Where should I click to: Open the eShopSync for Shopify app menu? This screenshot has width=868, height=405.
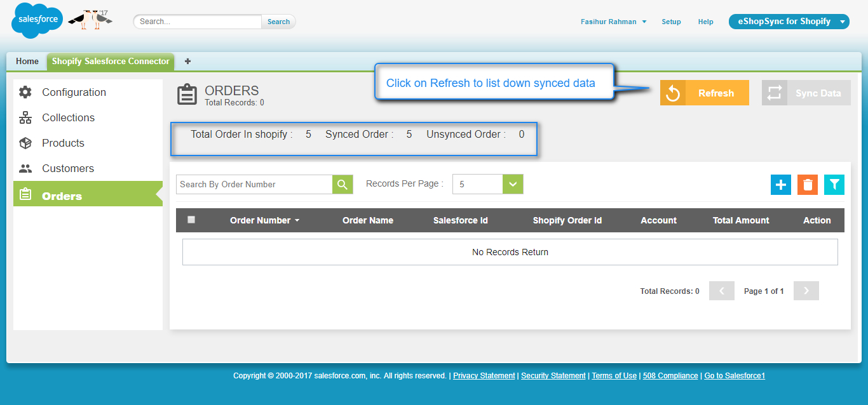(789, 22)
